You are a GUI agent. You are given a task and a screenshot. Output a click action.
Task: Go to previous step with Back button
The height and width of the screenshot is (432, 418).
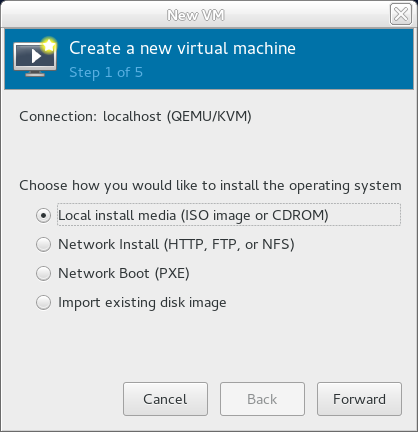pos(262,399)
